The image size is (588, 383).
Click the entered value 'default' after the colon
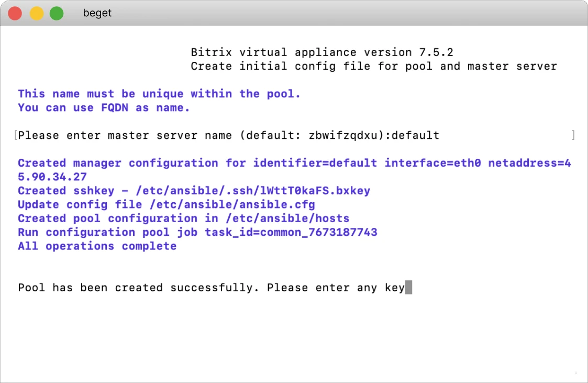tap(415, 136)
